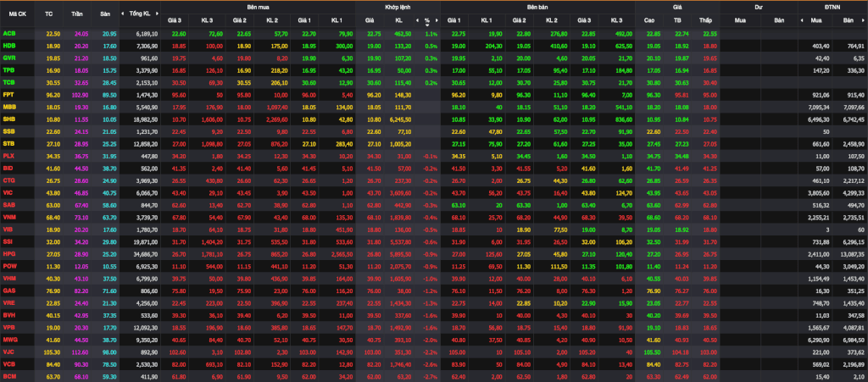Open the VHM stock symbol
868x382 pixels.
pos(8,278)
